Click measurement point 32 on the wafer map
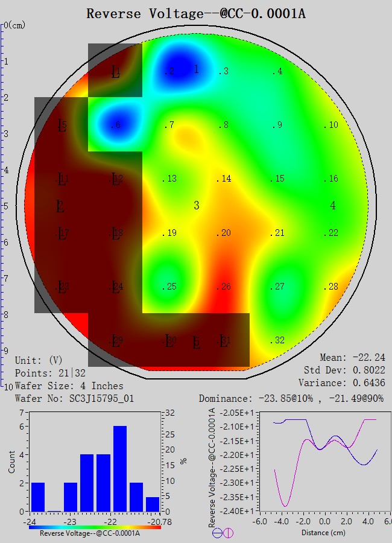 (277, 341)
